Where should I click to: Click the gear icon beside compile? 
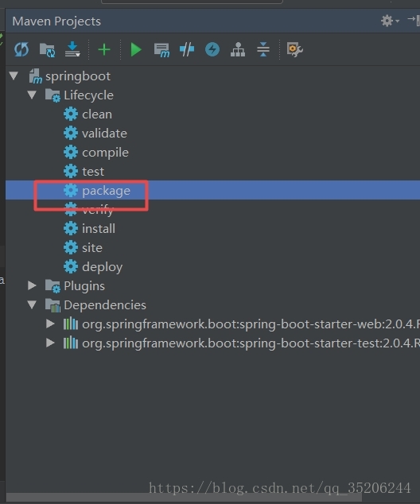(71, 152)
